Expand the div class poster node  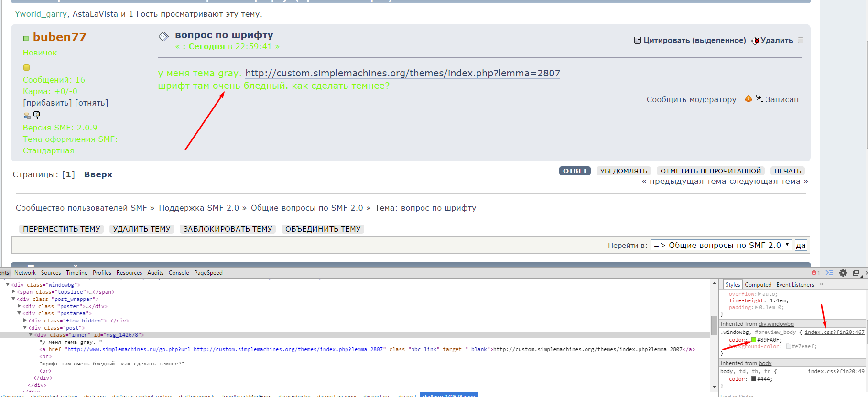[19, 306]
